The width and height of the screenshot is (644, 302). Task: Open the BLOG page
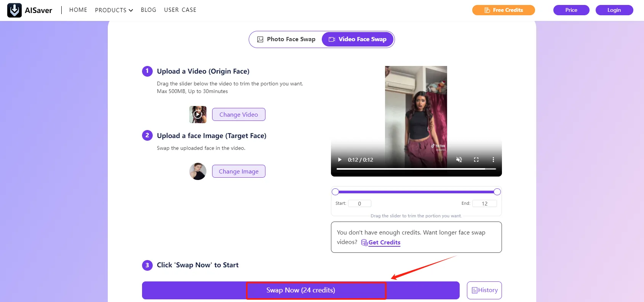[x=149, y=10]
